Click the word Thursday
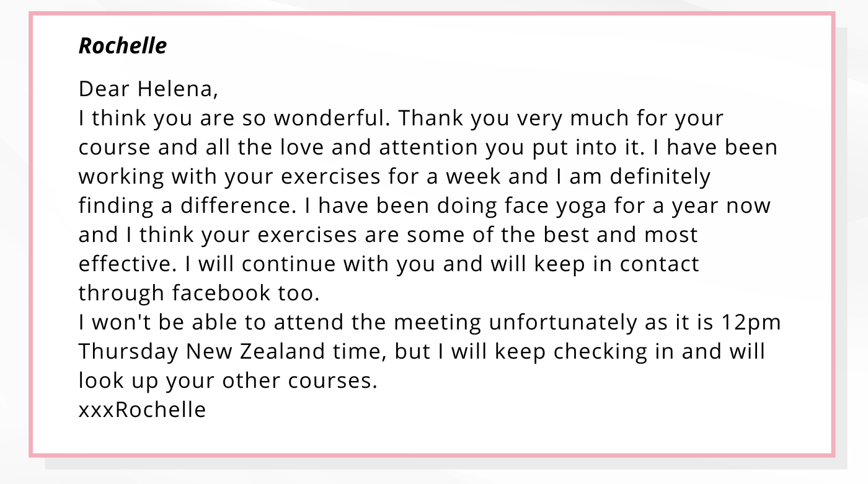868x484 pixels. point(128,352)
